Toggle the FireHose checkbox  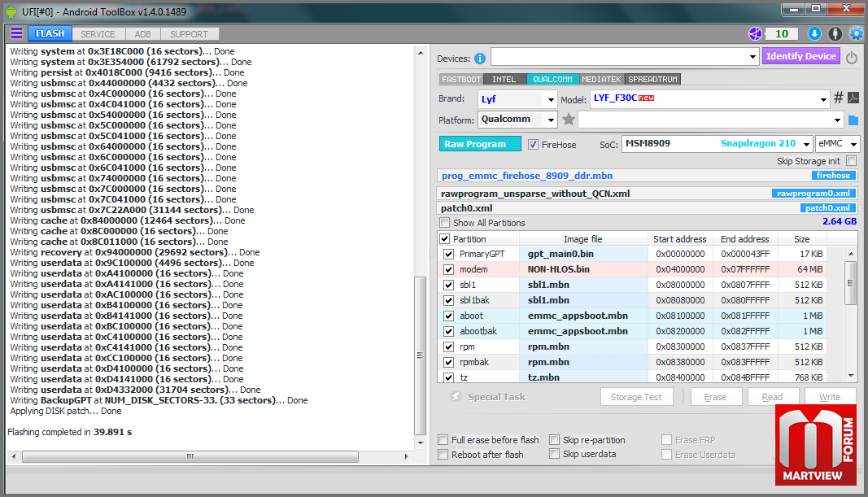(x=533, y=145)
